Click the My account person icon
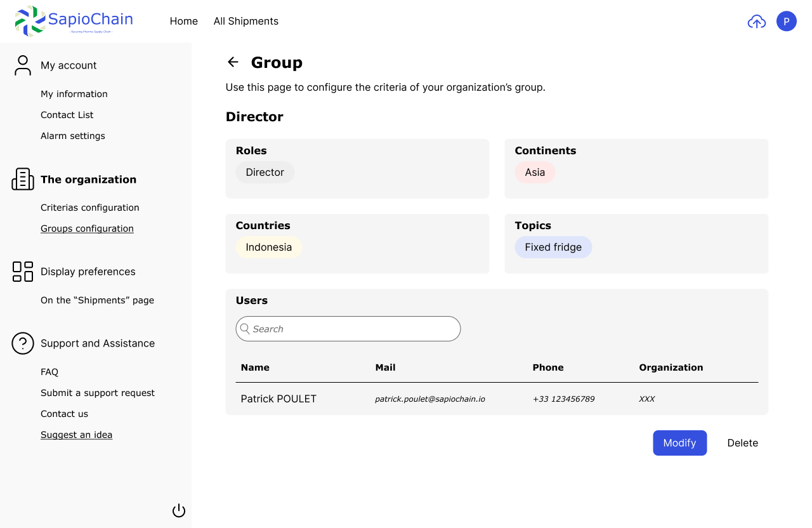This screenshot has height=528, width=812. click(x=23, y=65)
